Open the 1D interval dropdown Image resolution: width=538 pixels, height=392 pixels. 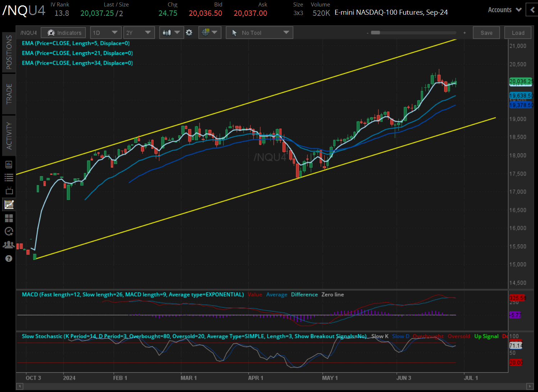coord(106,33)
